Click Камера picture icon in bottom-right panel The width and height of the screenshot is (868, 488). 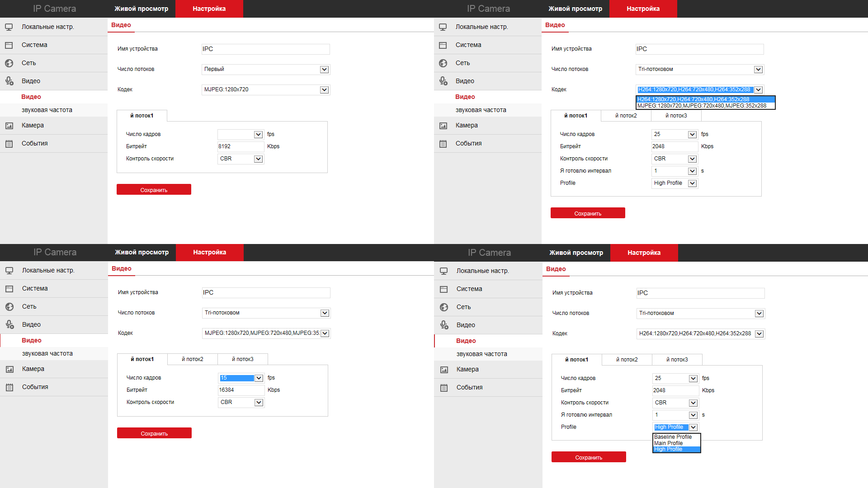click(x=444, y=370)
